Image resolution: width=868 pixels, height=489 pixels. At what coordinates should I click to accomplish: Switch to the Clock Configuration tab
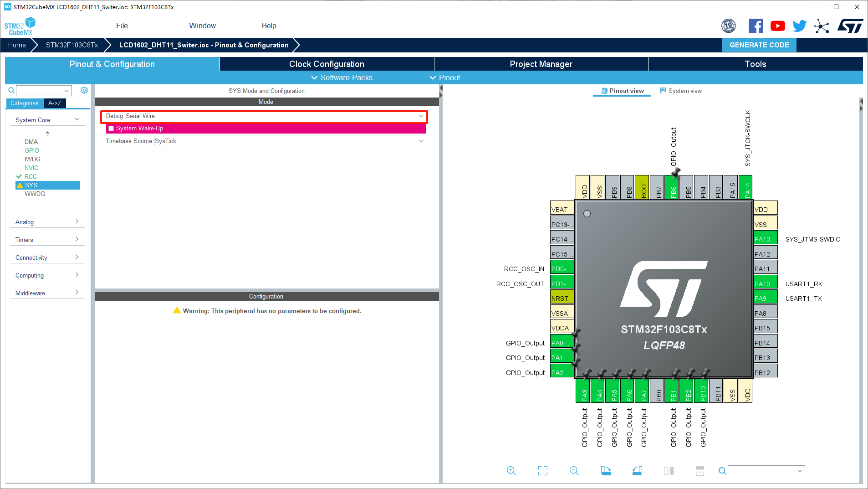click(x=327, y=64)
